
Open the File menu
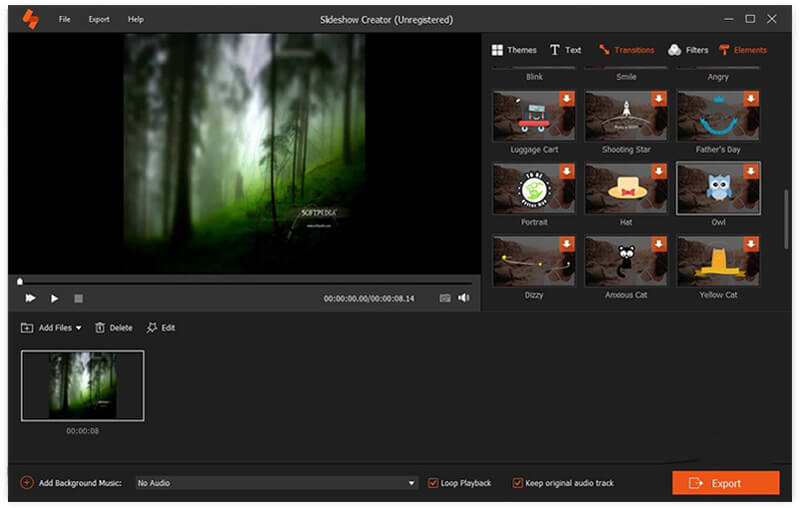pyautogui.click(x=64, y=19)
